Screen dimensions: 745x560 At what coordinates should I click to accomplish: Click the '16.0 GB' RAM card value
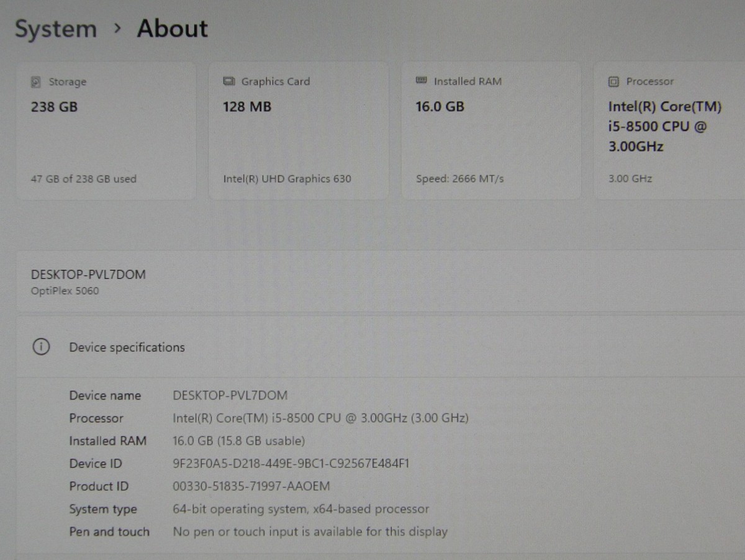pyautogui.click(x=440, y=107)
